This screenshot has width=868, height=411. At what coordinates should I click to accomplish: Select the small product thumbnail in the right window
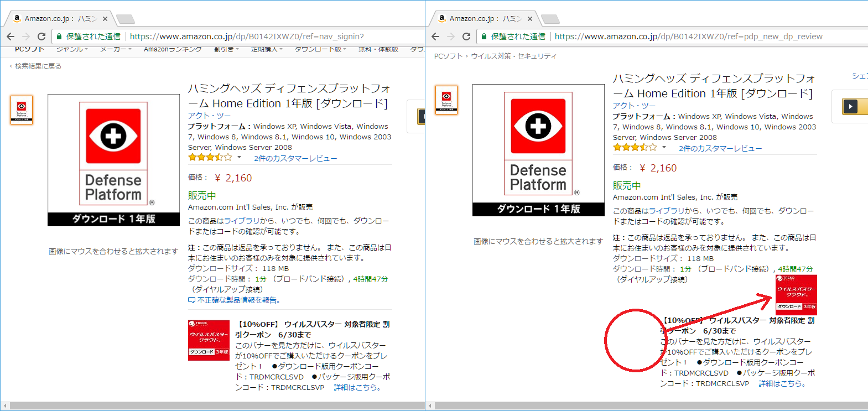tap(446, 100)
